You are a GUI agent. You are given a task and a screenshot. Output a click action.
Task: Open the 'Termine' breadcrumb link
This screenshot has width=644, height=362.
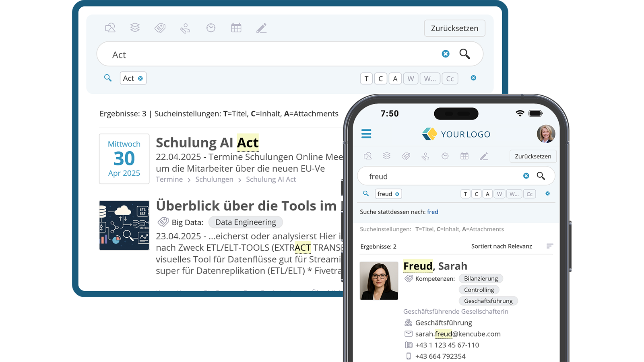point(169,179)
